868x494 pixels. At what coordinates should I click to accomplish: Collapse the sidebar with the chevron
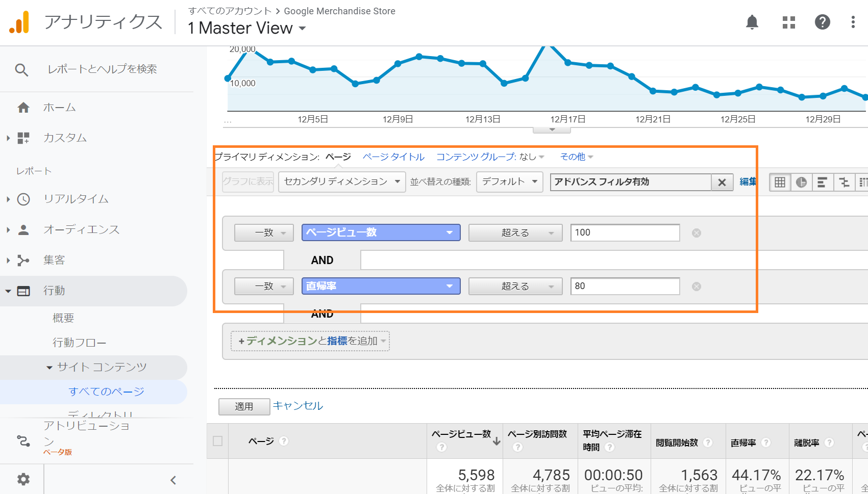click(x=173, y=480)
